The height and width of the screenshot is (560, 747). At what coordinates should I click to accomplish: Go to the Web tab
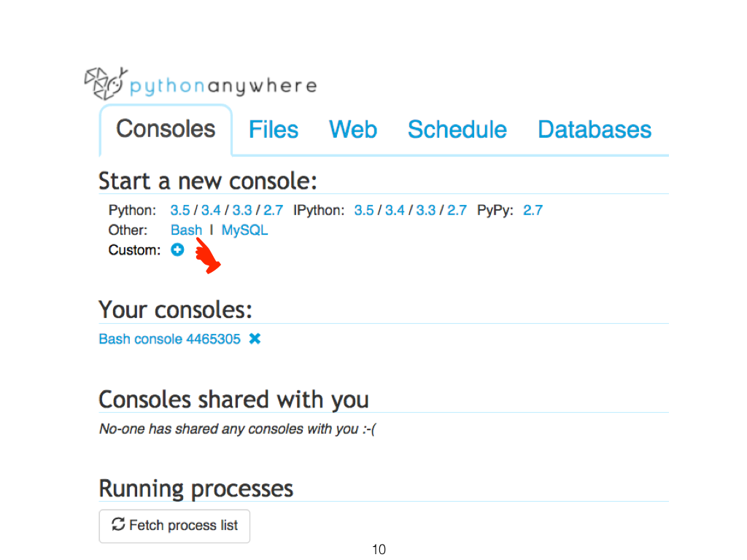point(353,130)
